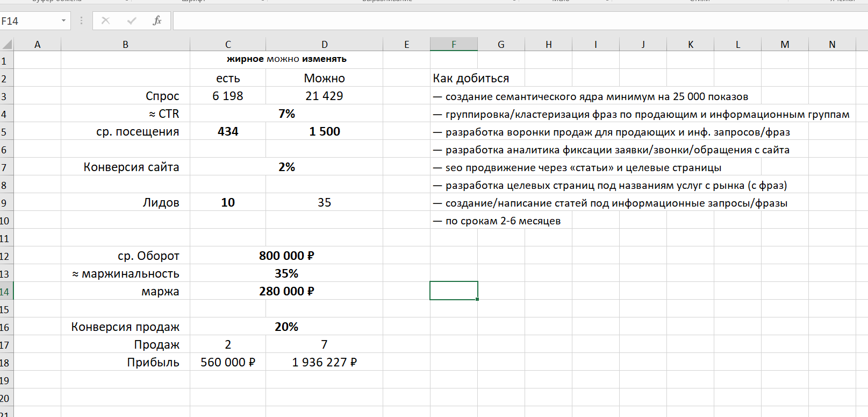Click the Cancel X icon in formula bar
The width and height of the screenshot is (868, 417).
pos(105,20)
